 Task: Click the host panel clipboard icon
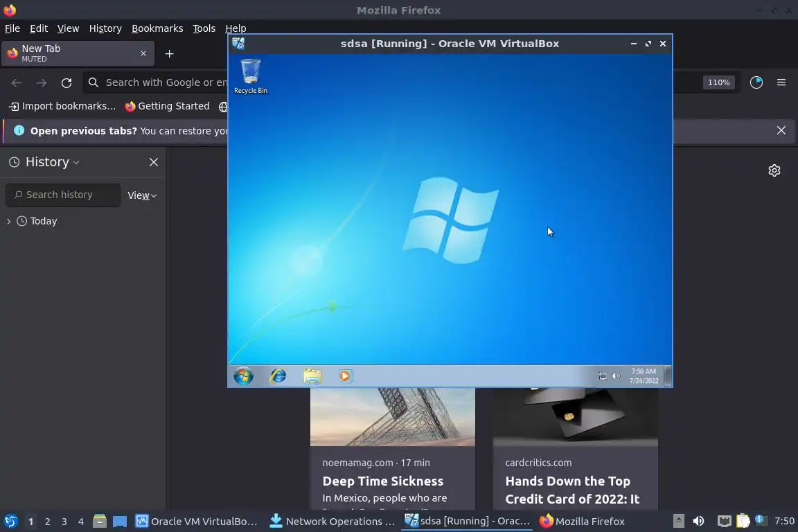click(x=743, y=522)
